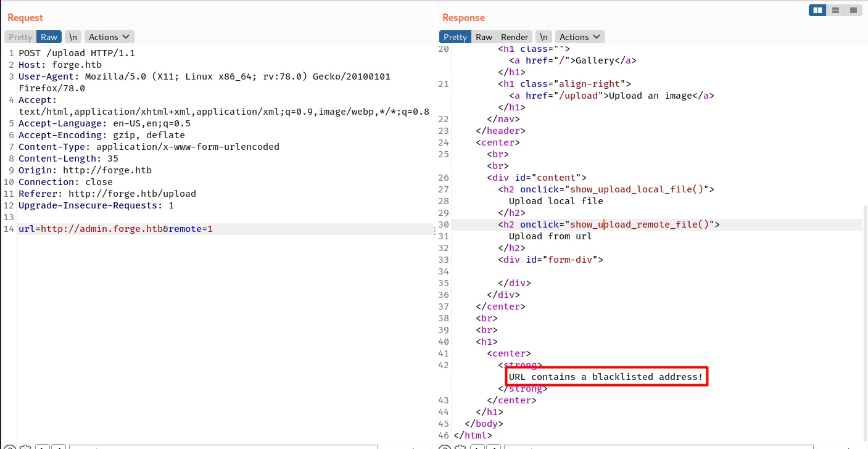868x449 pixels.
Task: Open Actions dropdown in Response panel
Action: (x=580, y=37)
